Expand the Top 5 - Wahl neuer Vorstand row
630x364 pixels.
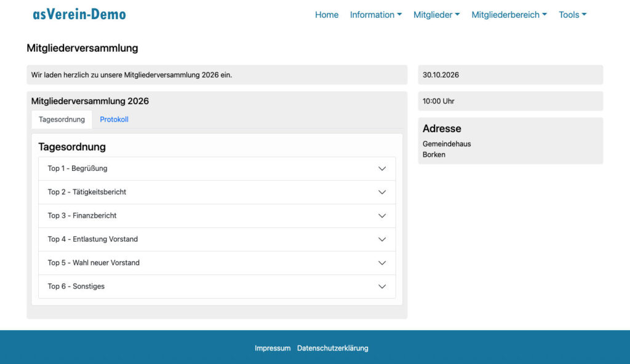click(x=94, y=263)
